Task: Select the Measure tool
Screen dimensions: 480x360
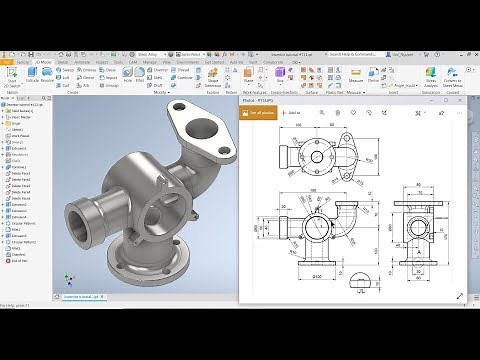Action: click(x=356, y=75)
